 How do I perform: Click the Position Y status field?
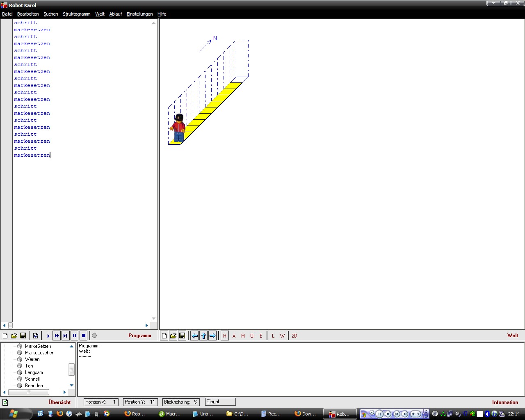pyautogui.click(x=140, y=402)
